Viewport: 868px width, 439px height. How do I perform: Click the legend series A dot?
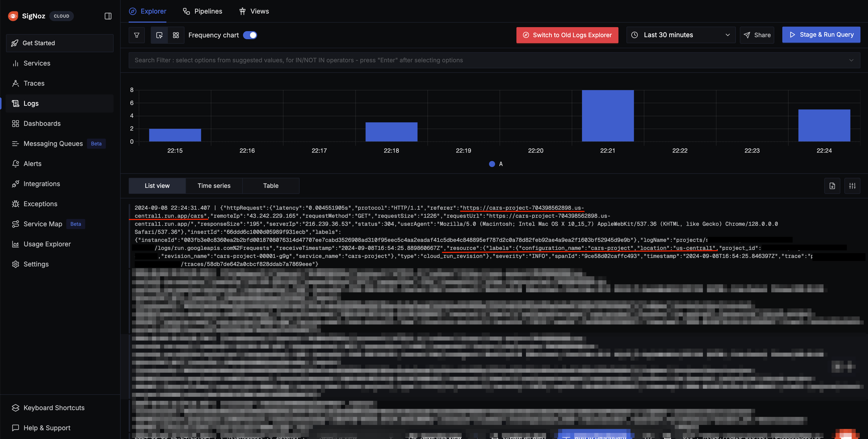coord(492,164)
